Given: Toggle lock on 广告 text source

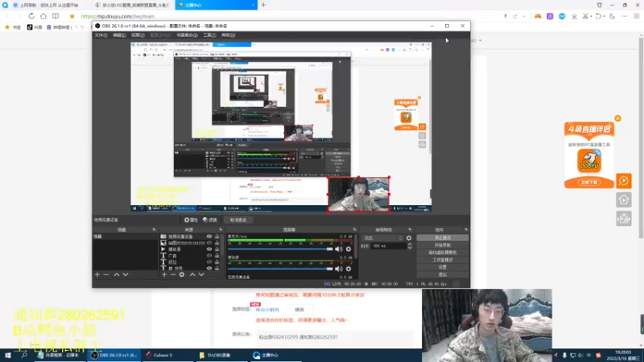Looking at the screenshot, I should 217,256.
